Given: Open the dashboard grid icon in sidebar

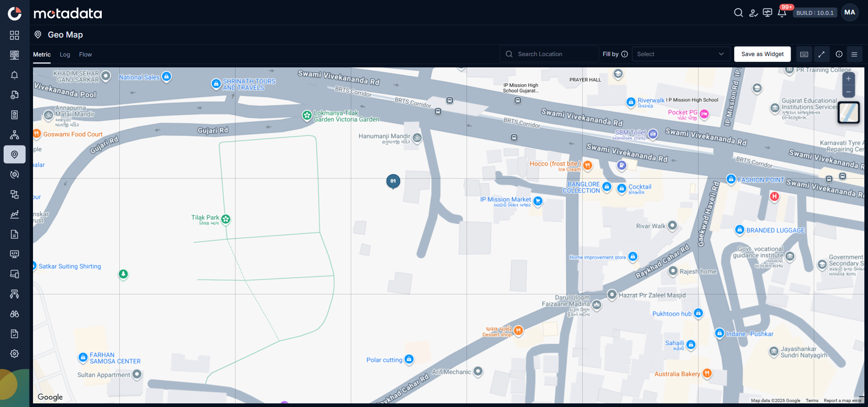Looking at the screenshot, I should (14, 35).
